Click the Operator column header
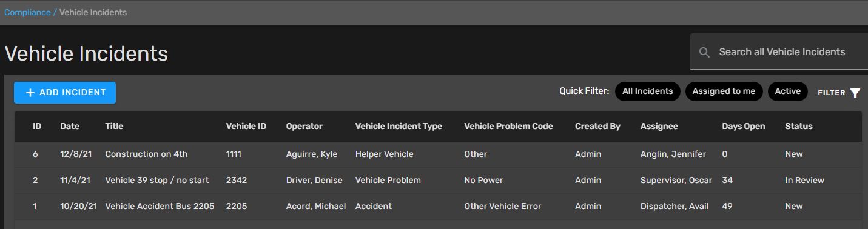This screenshot has width=868, height=229. tap(304, 127)
